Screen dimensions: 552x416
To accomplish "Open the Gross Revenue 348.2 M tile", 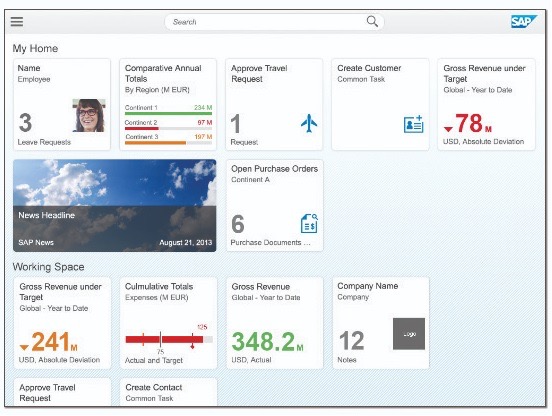I will [x=275, y=323].
